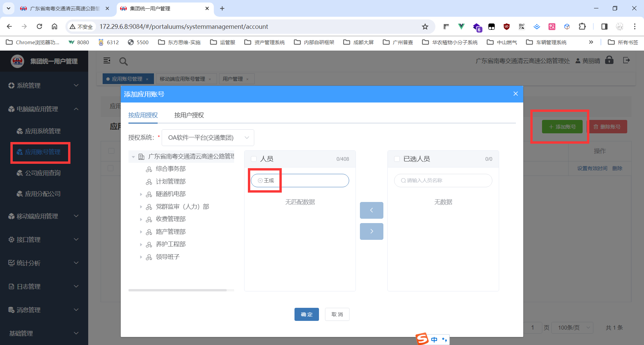The width and height of the screenshot is (644, 345).
Task: Expand the 系统管理 sidebar menu
Action: [44, 85]
